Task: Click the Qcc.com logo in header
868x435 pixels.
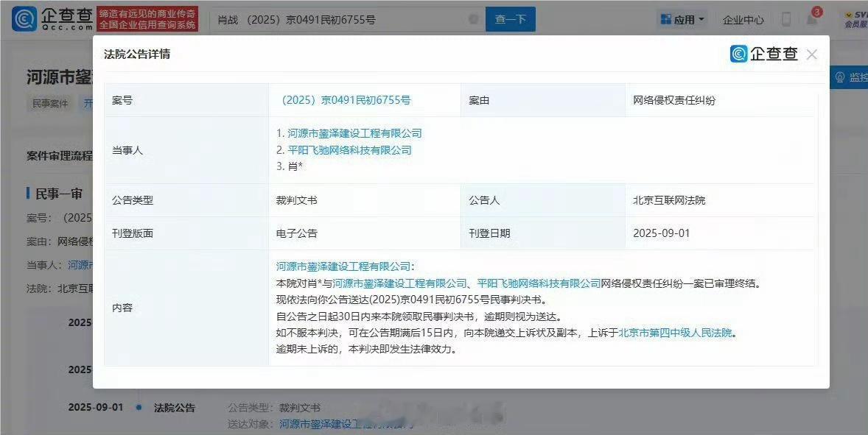Action: (53, 19)
